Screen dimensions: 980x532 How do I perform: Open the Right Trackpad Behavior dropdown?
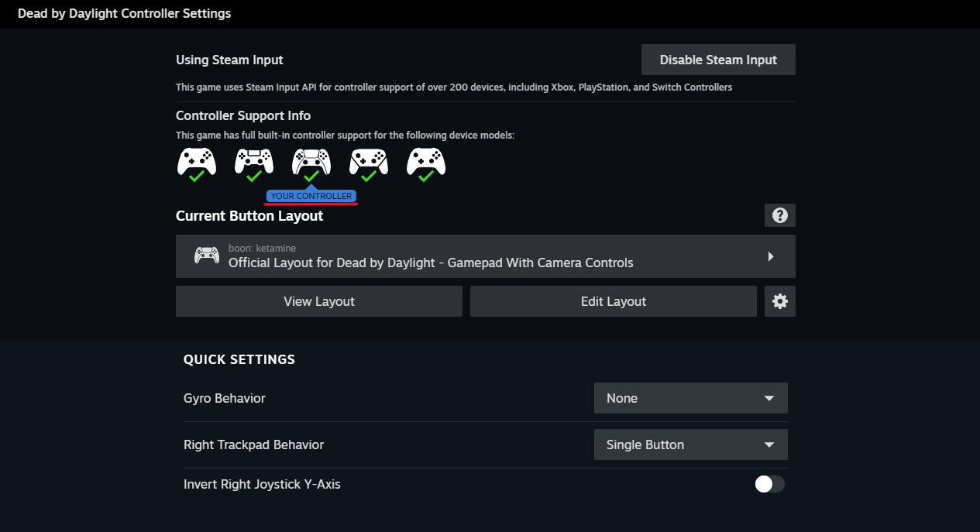pyautogui.click(x=691, y=444)
